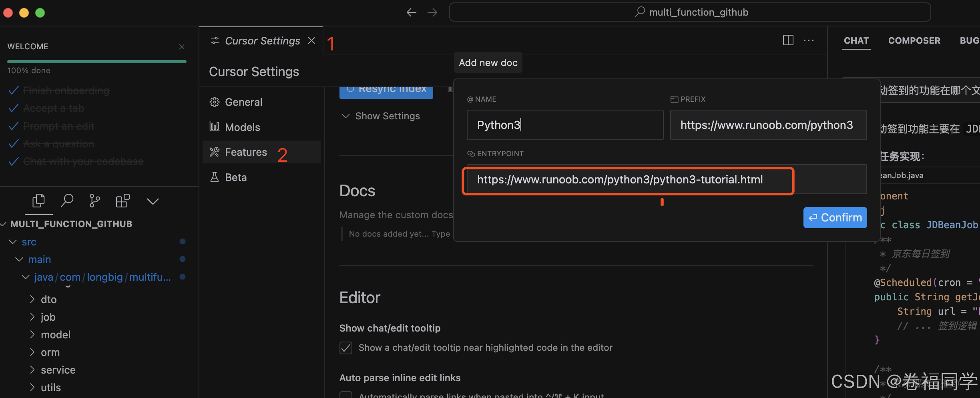Switch to the CHAT tab
Viewport: 980px width, 398px height.
pyautogui.click(x=856, y=40)
